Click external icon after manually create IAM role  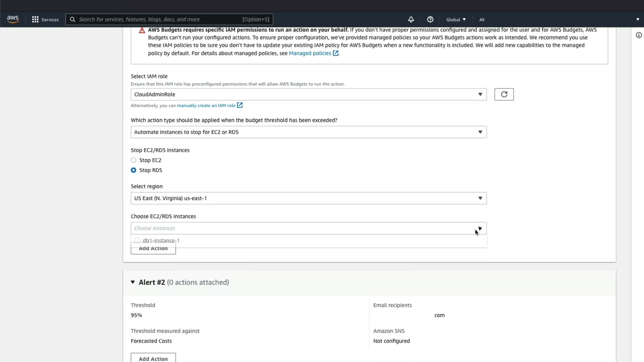tap(240, 105)
